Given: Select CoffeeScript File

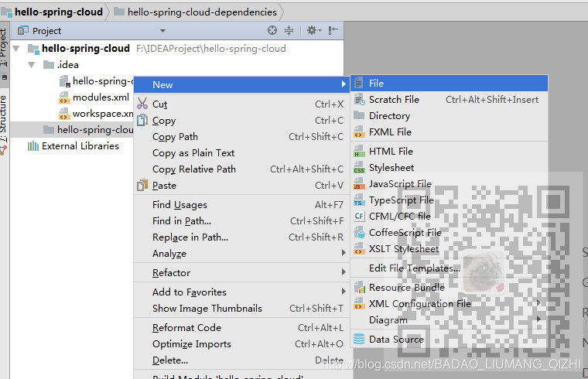Looking at the screenshot, I should coord(450,232).
